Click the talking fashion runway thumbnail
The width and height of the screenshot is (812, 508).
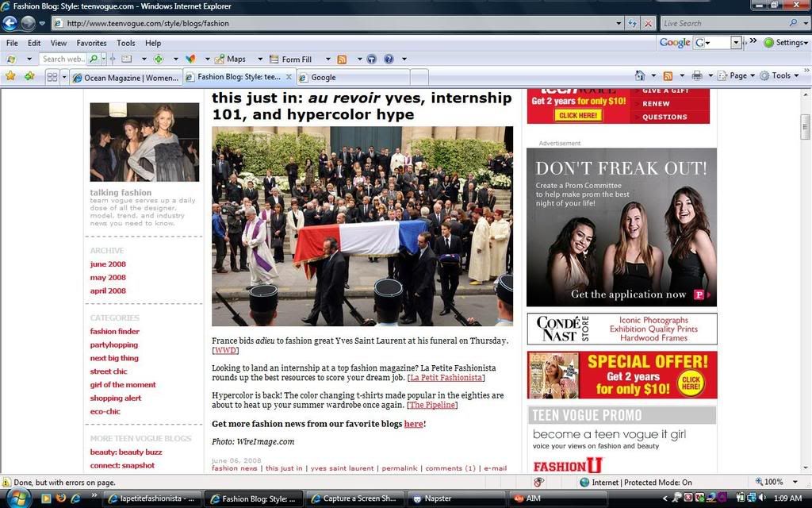[144, 142]
